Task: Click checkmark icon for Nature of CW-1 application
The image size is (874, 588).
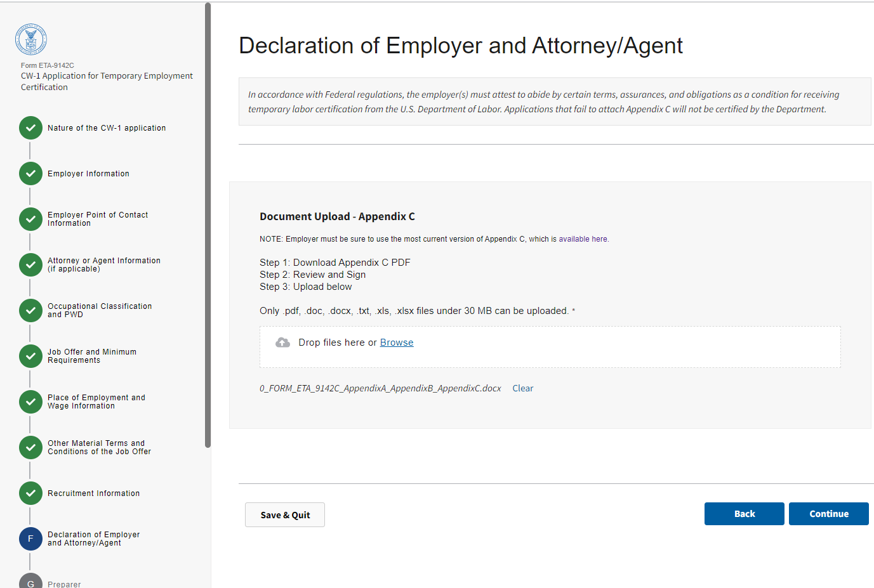Action: point(30,128)
